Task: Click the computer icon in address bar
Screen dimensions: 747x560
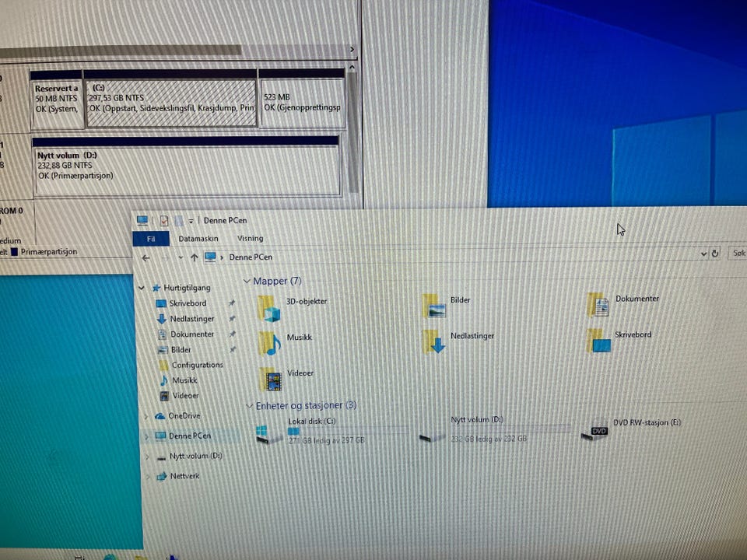Action: (210, 257)
